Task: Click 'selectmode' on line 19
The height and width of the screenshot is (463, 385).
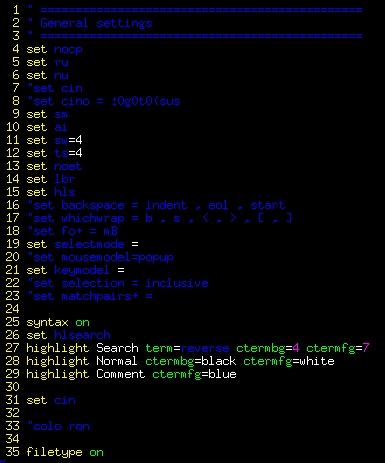Action: coord(89,245)
